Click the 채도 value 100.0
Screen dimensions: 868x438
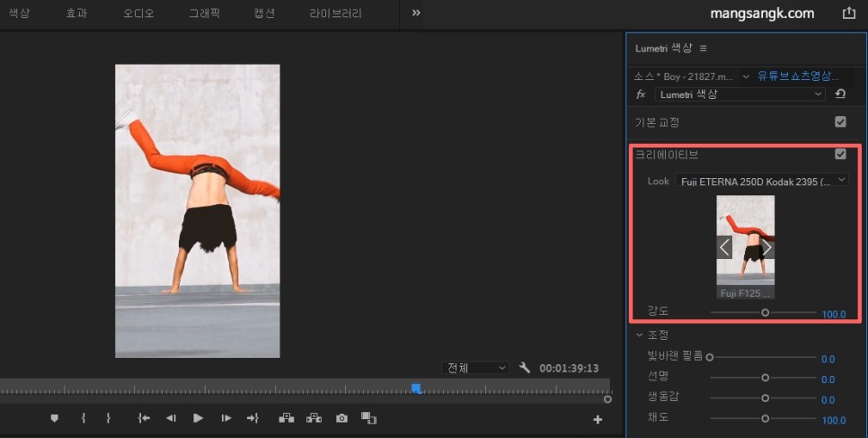tap(834, 420)
